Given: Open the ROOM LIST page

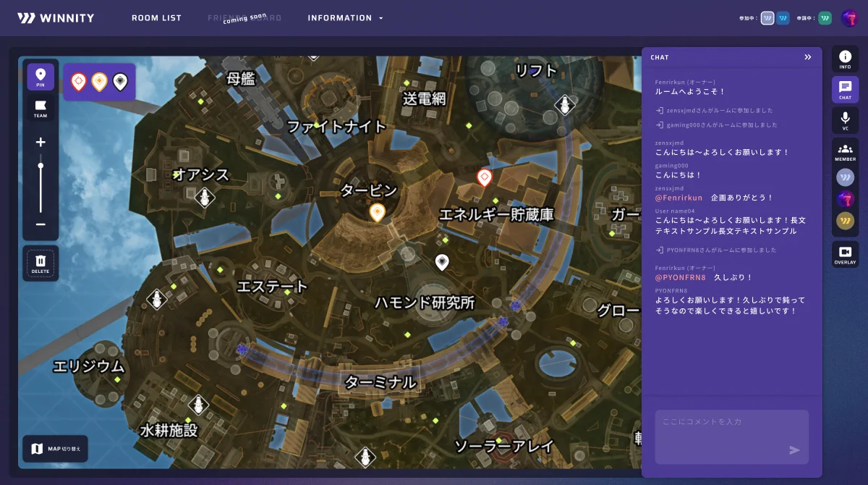Looking at the screenshot, I should coord(156,18).
